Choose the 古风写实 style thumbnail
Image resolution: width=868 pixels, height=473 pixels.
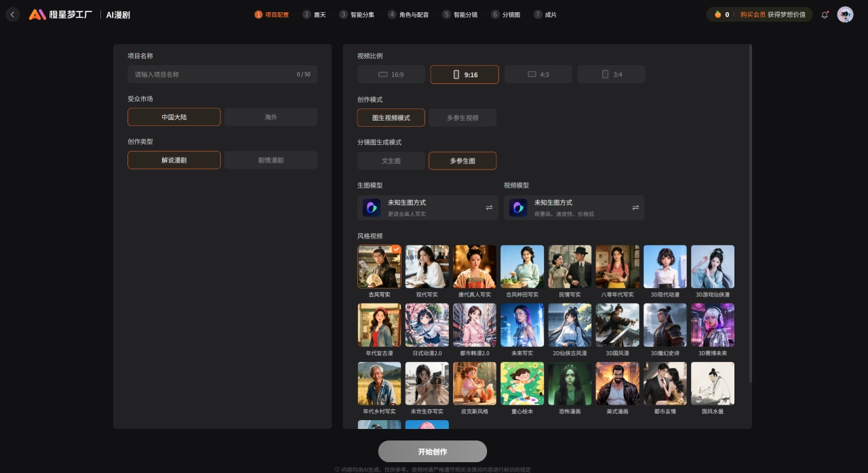point(380,267)
